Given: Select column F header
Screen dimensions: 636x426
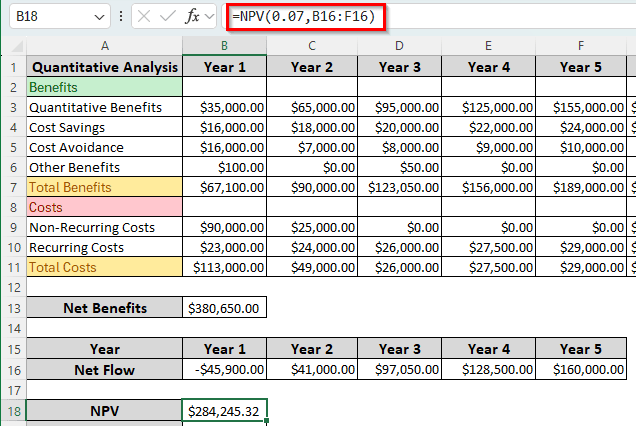Looking at the screenshot, I should coord(581,46).
